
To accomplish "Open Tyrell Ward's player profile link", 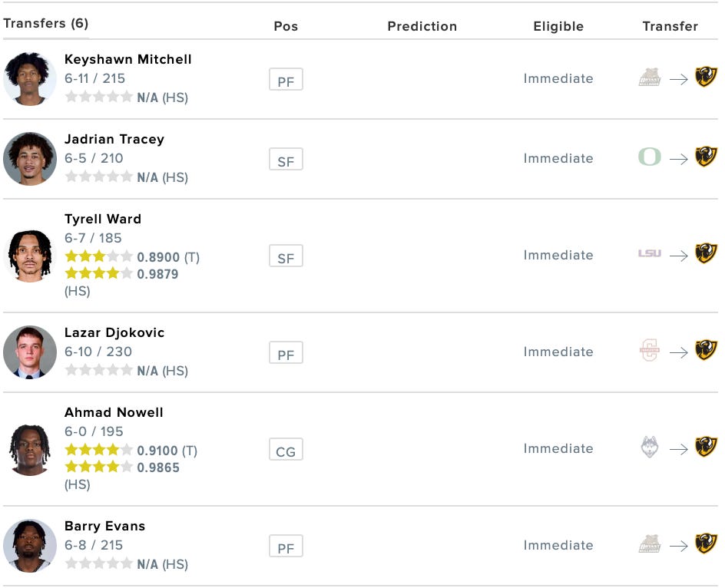I will click(102, 219).
